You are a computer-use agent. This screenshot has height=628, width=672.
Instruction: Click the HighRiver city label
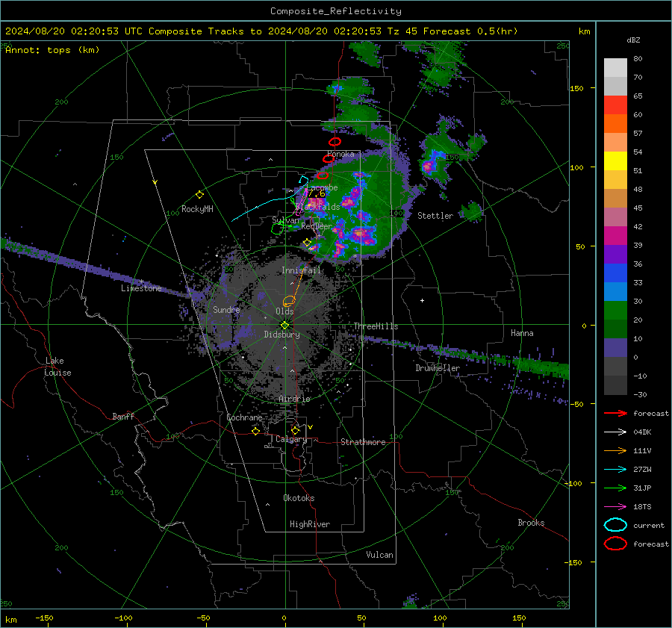click(310, 524)
